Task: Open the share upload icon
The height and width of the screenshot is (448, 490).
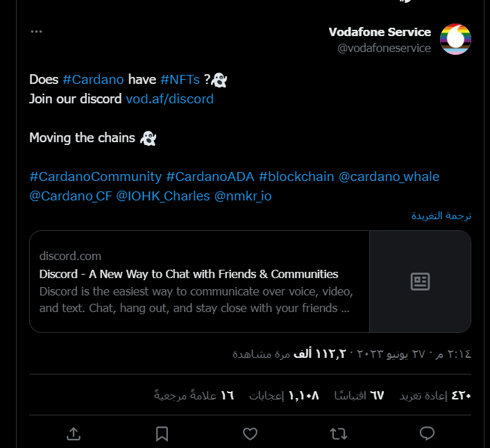Action: [x=74, y=433]
